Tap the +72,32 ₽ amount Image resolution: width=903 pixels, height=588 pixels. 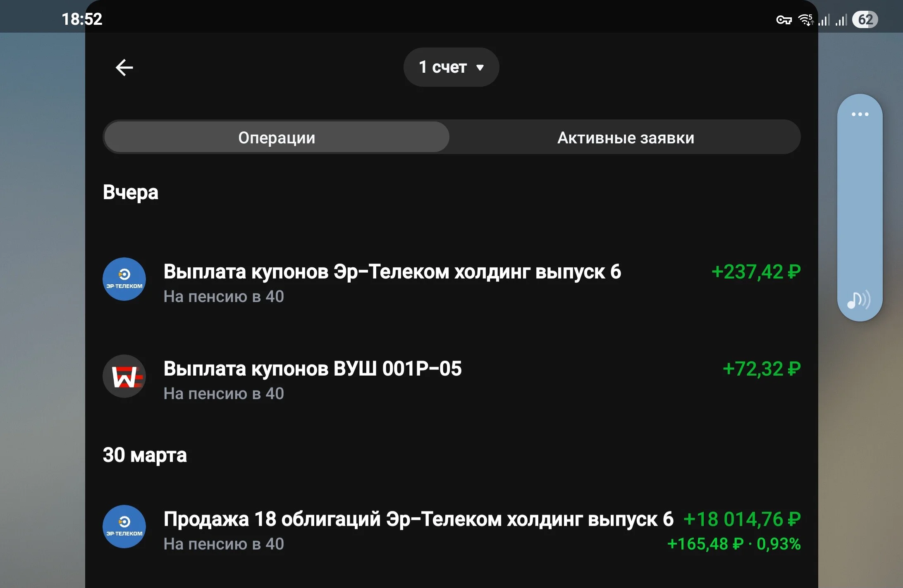(762, 369)
